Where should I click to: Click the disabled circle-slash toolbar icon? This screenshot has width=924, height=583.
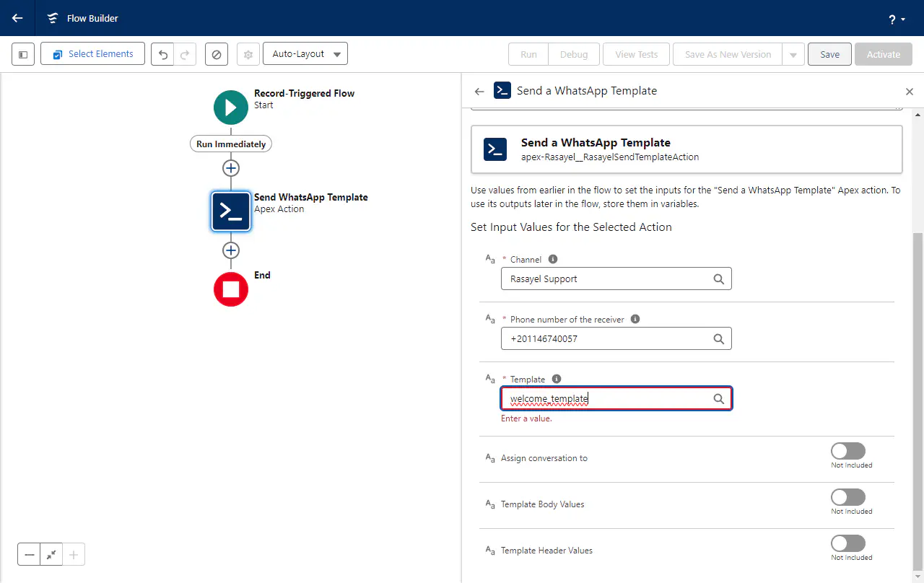point(217,54)
